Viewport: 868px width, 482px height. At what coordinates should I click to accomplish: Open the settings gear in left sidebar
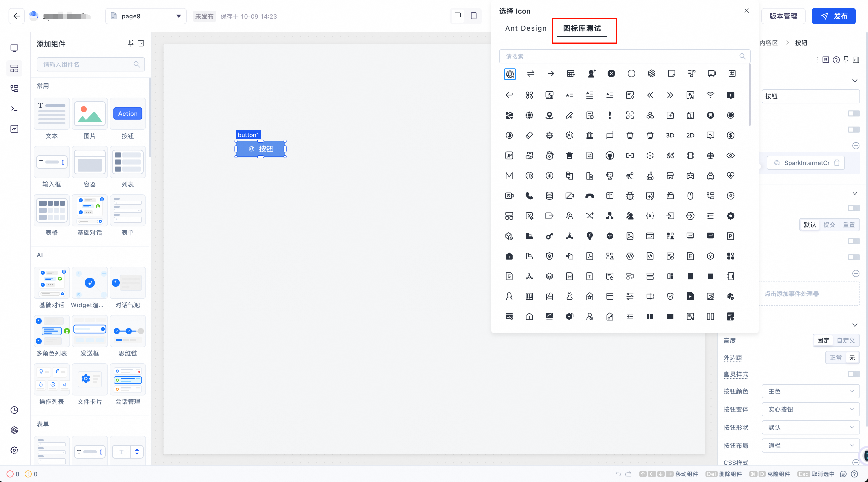pyautogui.click(x=14, y=450)
